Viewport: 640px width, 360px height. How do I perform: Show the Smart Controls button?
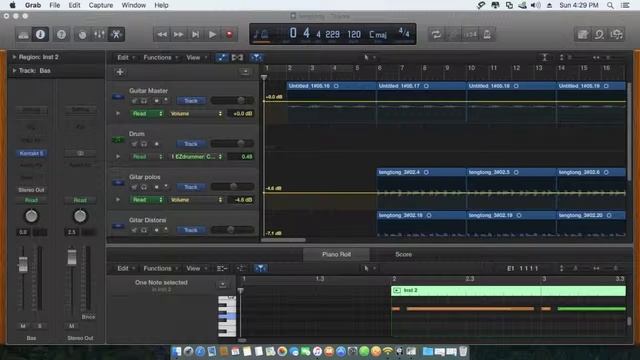pos(82,35)
